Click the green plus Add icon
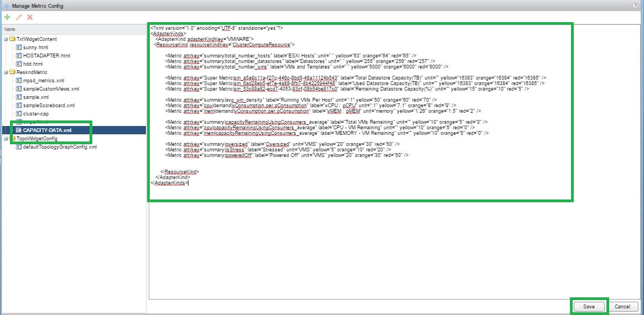Screen dimensions: 644x315 [7, 17]
